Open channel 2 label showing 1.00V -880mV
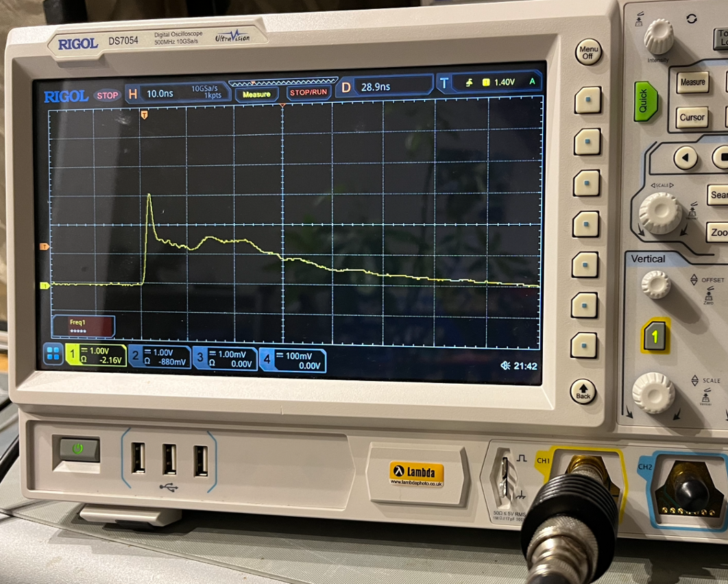 coord(159,356)
